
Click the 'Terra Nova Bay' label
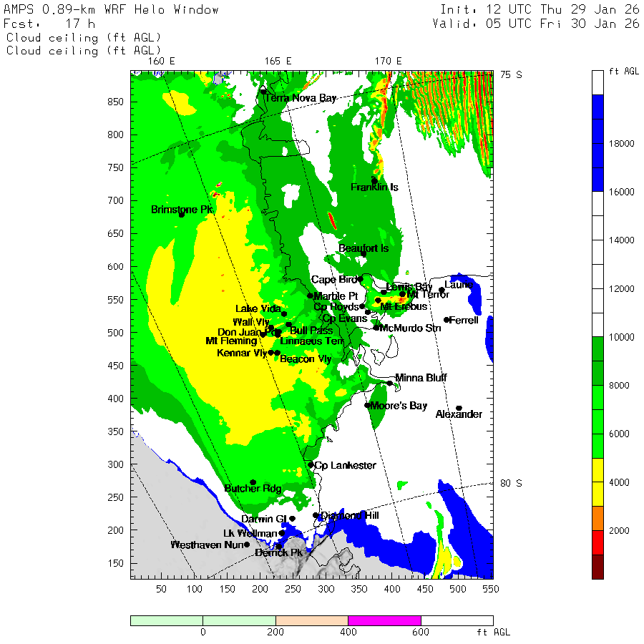(301, 98)
